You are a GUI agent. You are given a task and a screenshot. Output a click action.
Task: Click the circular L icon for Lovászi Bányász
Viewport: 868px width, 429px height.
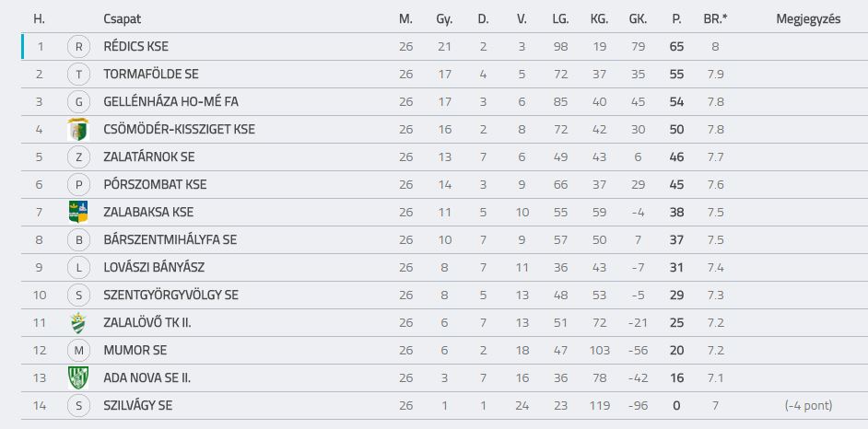[x=78, y=268]
